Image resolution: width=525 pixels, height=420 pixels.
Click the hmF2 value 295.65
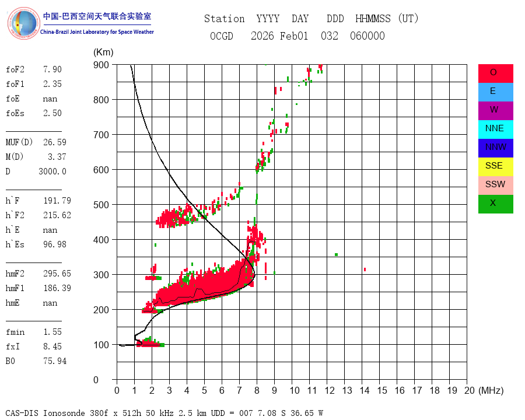[x=57, y=274]
